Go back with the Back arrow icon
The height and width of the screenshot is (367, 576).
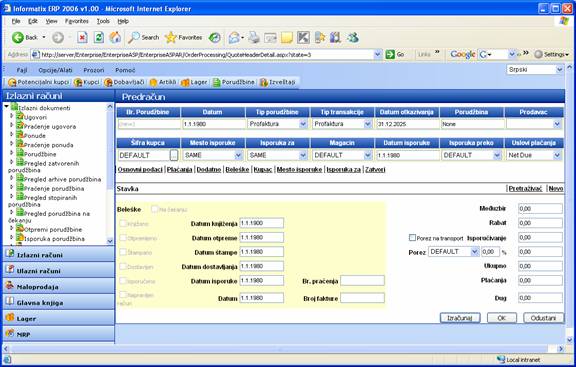click(18, 37)
